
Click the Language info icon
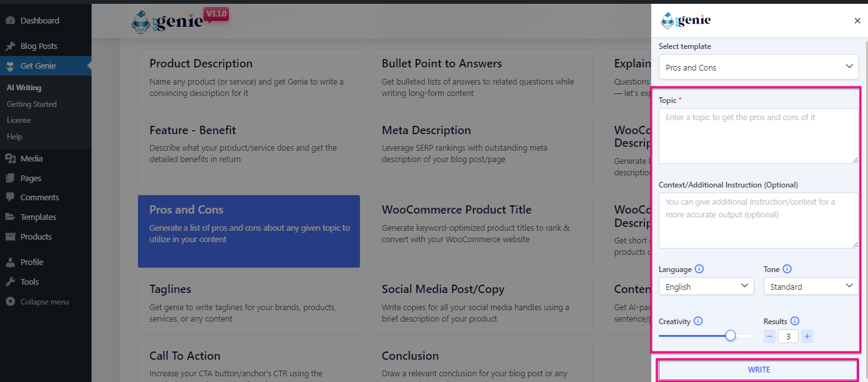699,269
